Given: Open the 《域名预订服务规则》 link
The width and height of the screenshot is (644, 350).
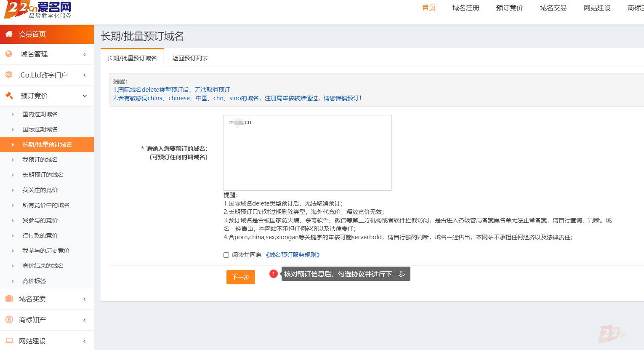Looking at the screenshot, I should [293, 255].
